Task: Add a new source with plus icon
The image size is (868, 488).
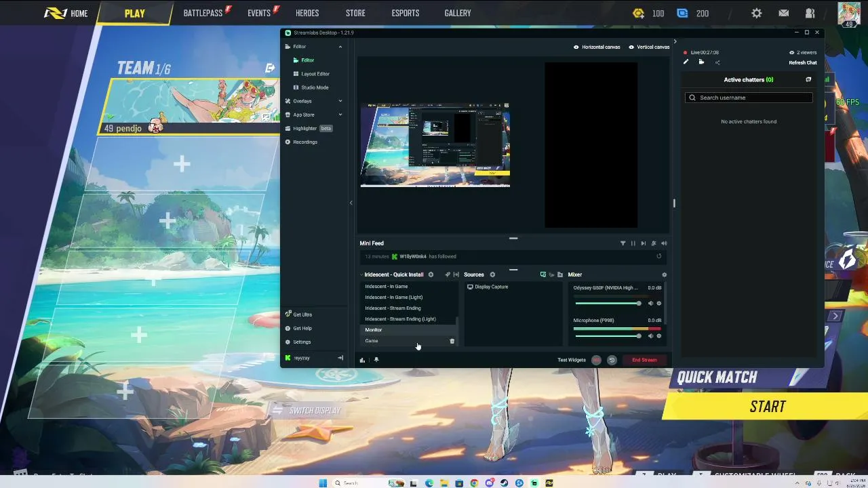Action: pos(492,274)
